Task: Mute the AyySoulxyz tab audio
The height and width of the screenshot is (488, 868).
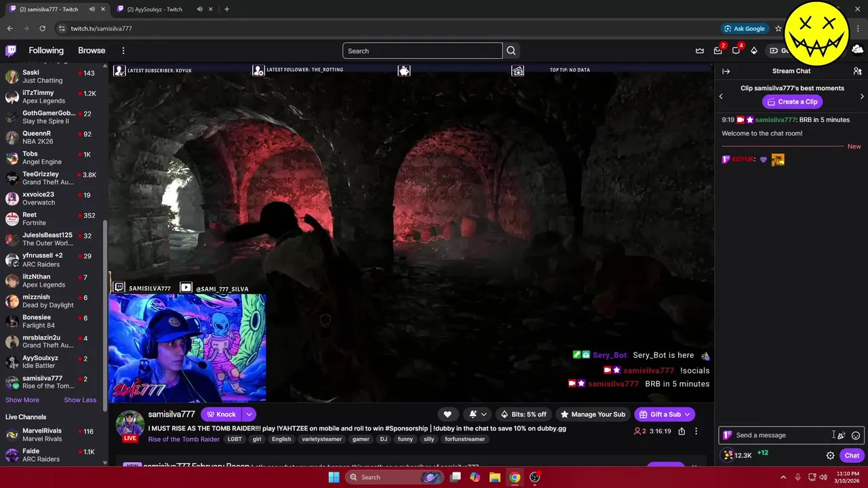Action: coord(200,9)
